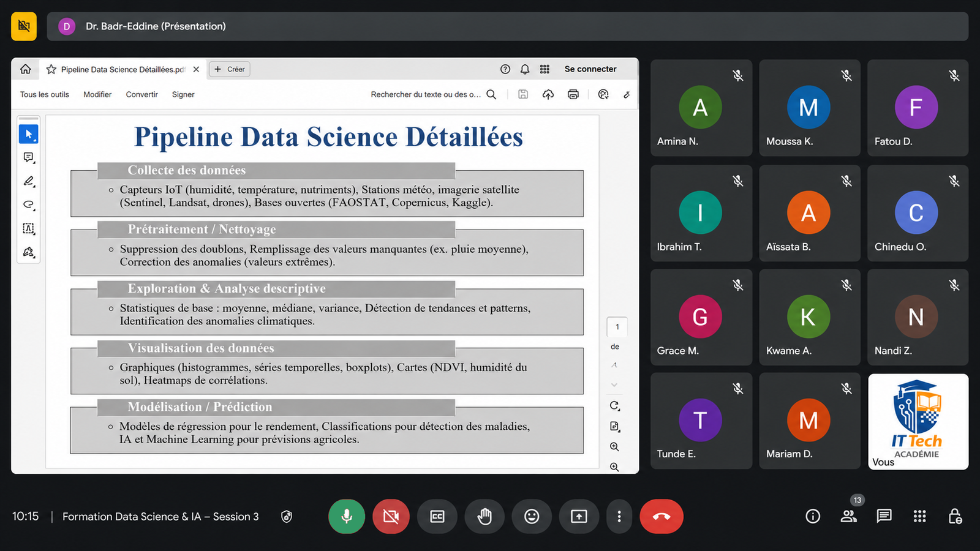Screen dimensions: 980x551
Task: Go to the Acrobat home icon
Action: tap(26, 69)
